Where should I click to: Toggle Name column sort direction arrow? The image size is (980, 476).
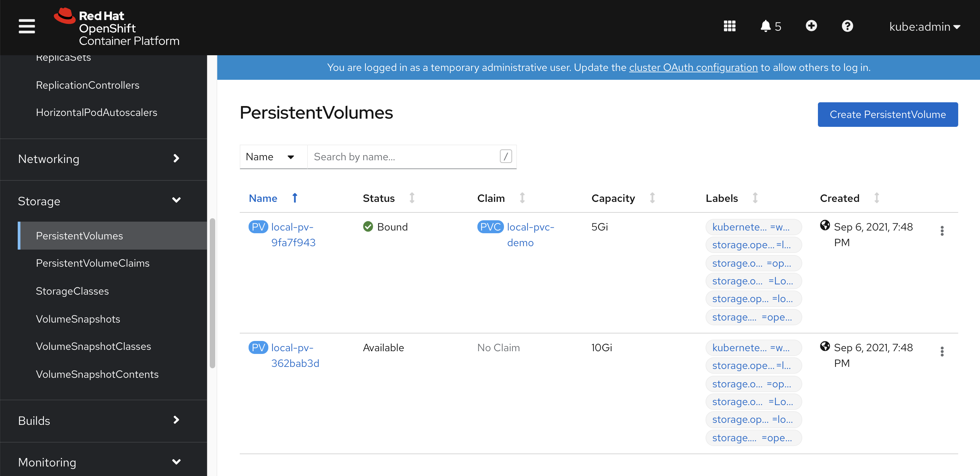click(295, 198)
